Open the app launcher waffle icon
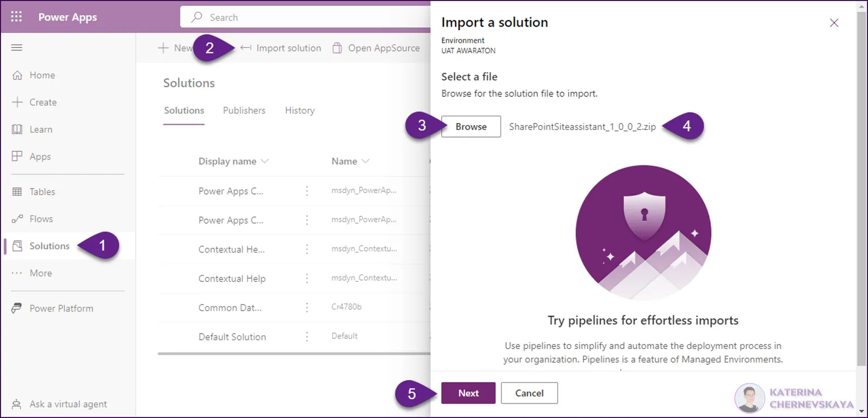Viewport: 868px width, 418px height. click(x=16, y=17)
